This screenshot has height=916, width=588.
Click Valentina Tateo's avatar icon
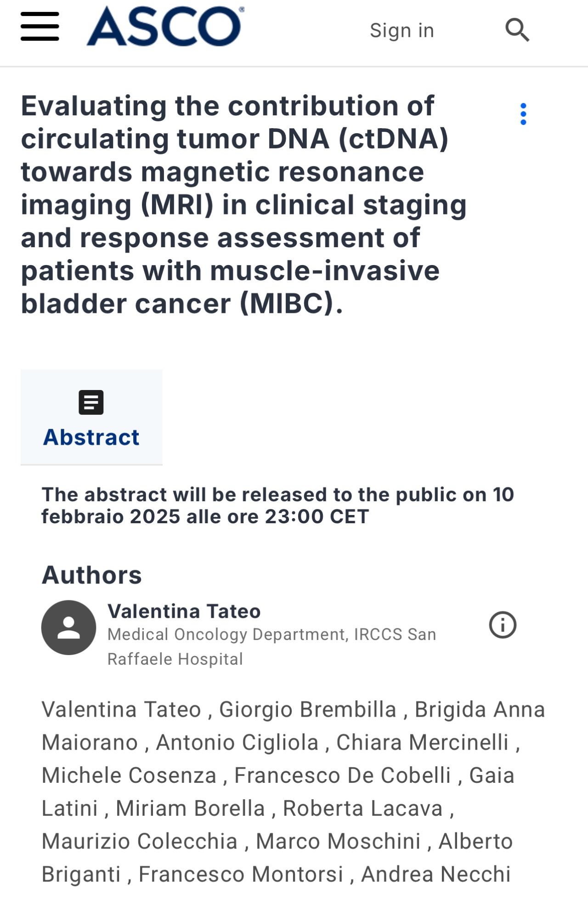point(69,628)
